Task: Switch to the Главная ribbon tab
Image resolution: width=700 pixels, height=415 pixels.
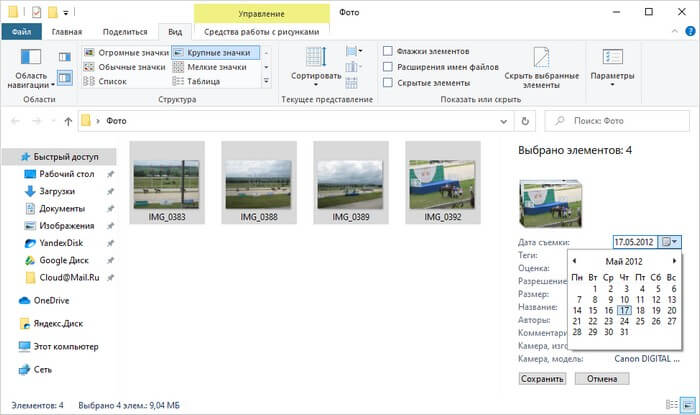Action: [67, 32]
